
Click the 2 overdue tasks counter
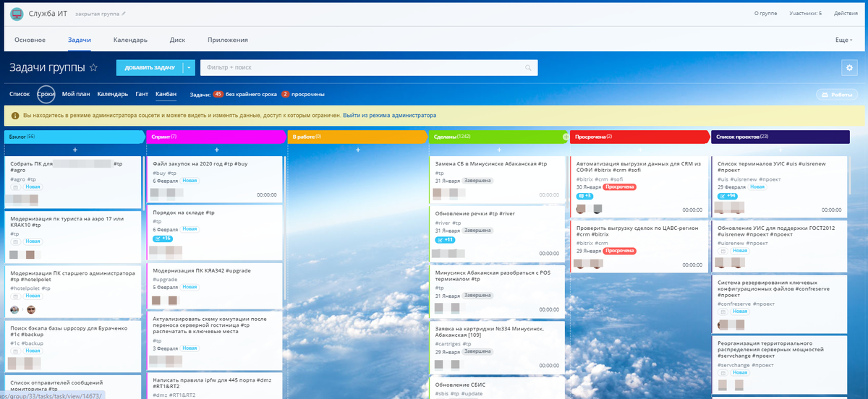[x=285, y=94]
